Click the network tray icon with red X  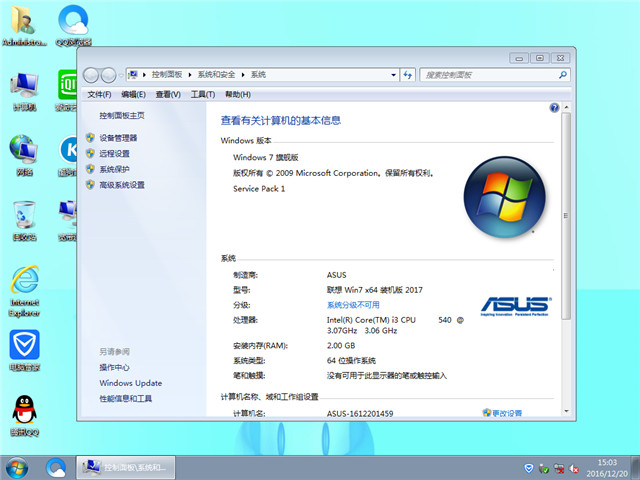pos(559,468)
